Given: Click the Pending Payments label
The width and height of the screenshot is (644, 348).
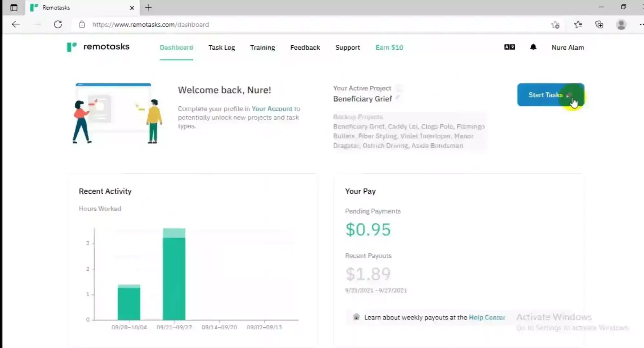Looking at the screenshot, I should 373,211.
